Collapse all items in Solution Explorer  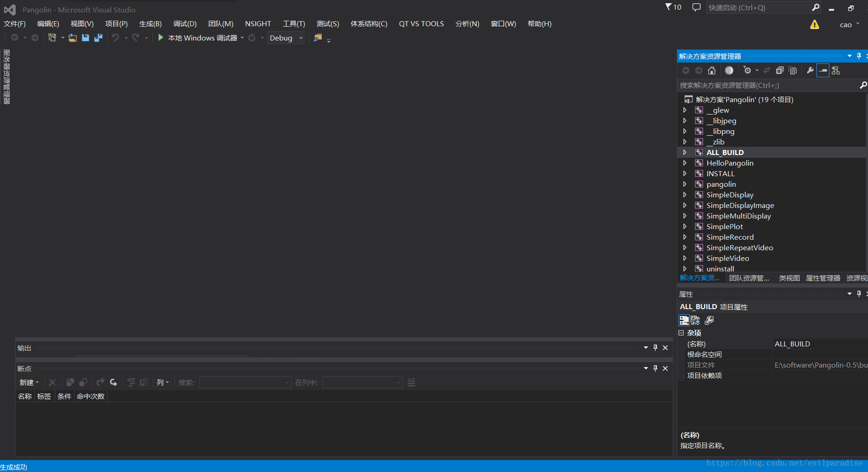(780, 70)
